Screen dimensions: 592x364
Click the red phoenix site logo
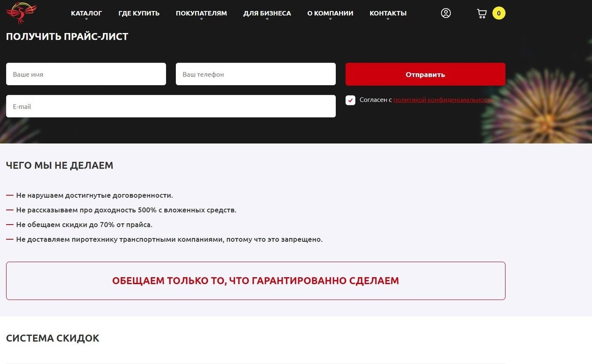point(21,13)
